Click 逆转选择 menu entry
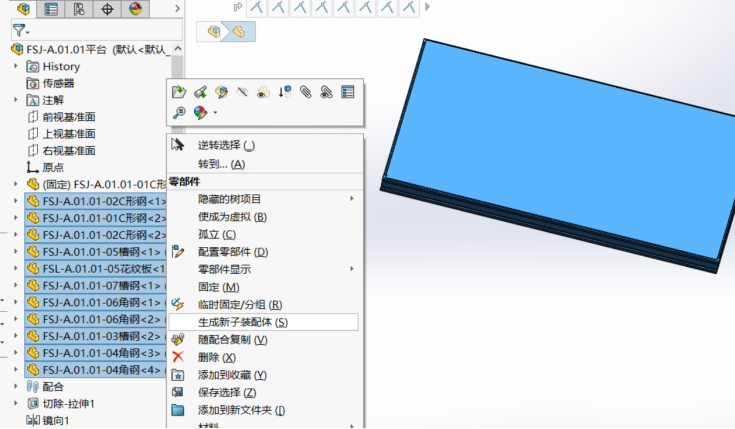 [219, 145]
